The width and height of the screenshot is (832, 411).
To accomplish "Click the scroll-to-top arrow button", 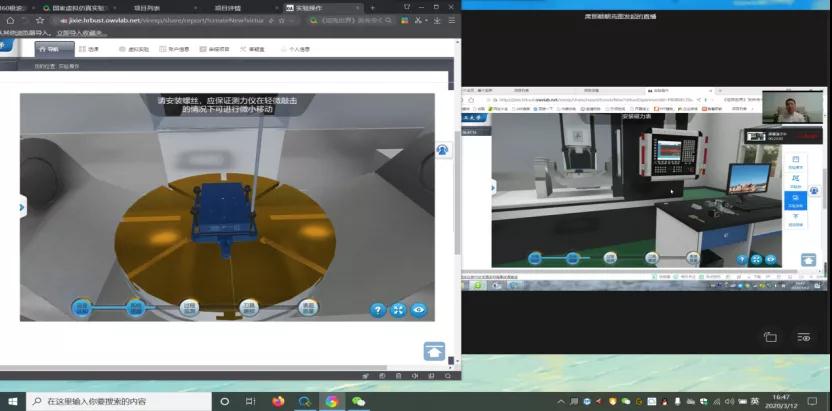I will (x=434, y=351).
